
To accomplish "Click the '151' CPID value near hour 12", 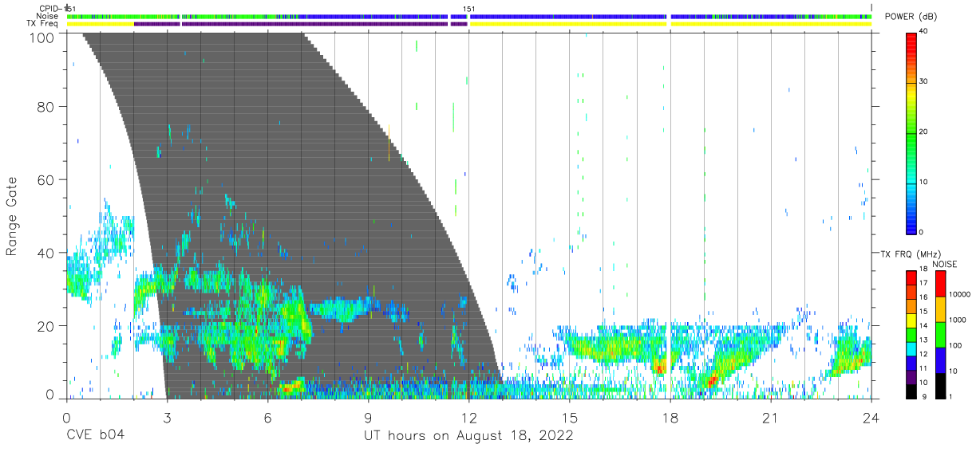I will click(x=469, y=9).
